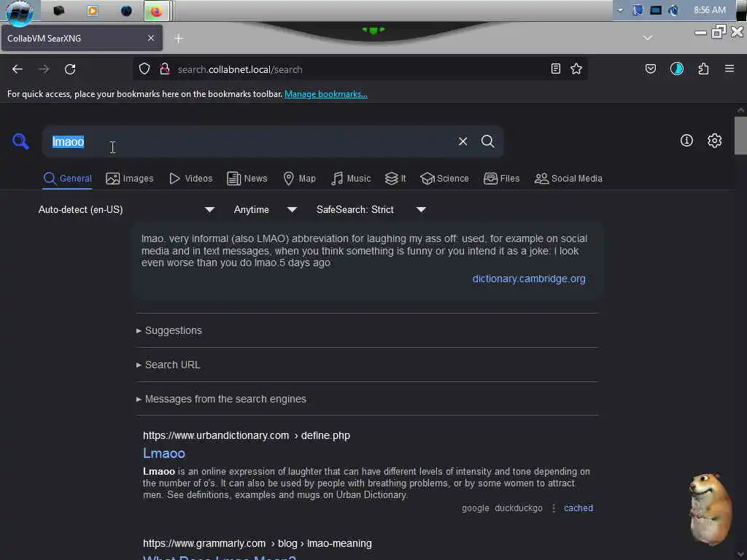This screenshot has height=560, width=747.
Task: Open the Pocket save icon
Action: pos(650,69)
